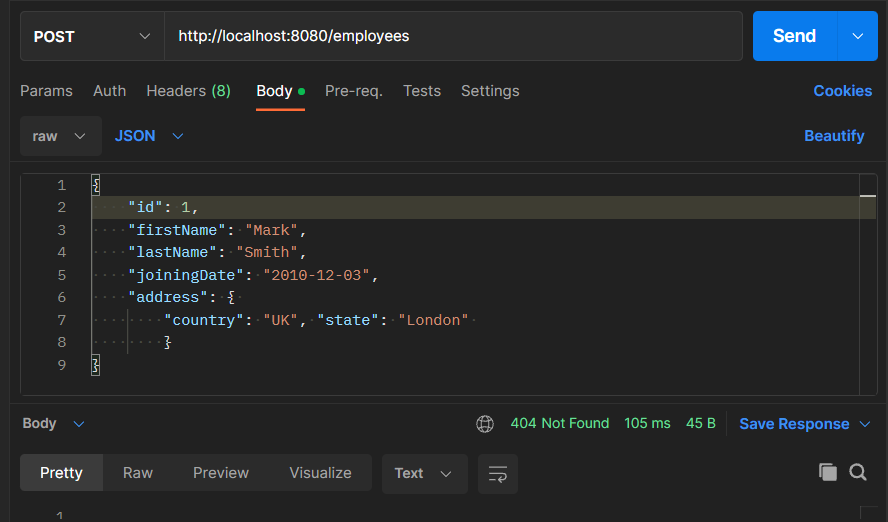Screen dimensions: 888x522
Task: Beautify the JSON body
Action: 834,136
